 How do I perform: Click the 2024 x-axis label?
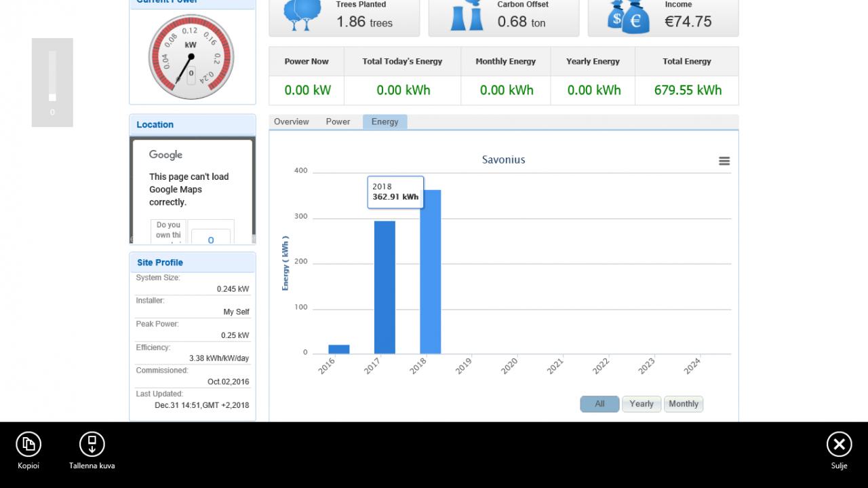(x=692, y=366)
